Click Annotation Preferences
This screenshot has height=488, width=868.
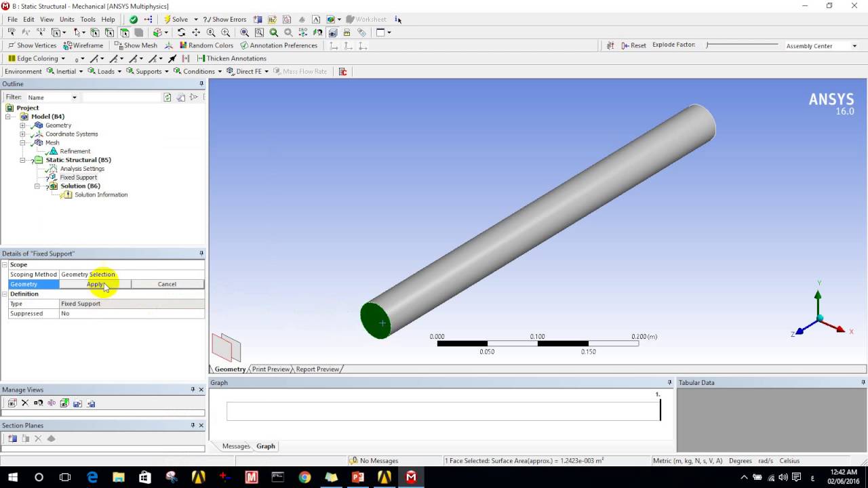(x=279, y=45)
